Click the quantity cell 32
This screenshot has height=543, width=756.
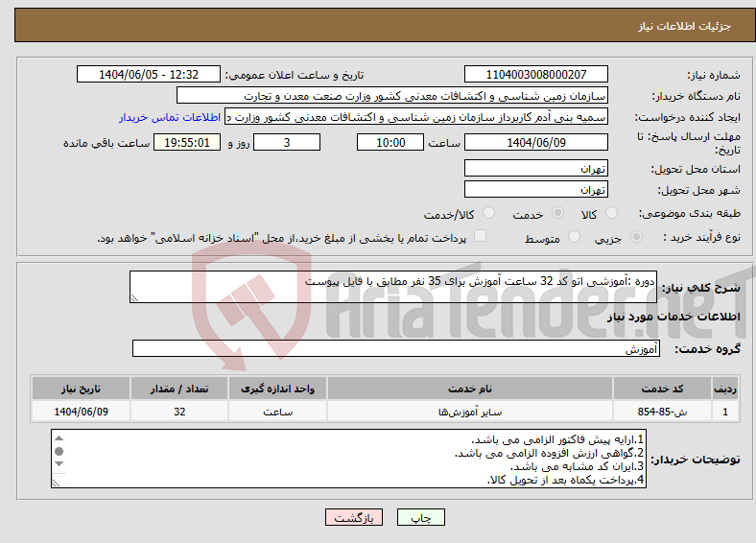pyautogui.click(x=179, y=412)
